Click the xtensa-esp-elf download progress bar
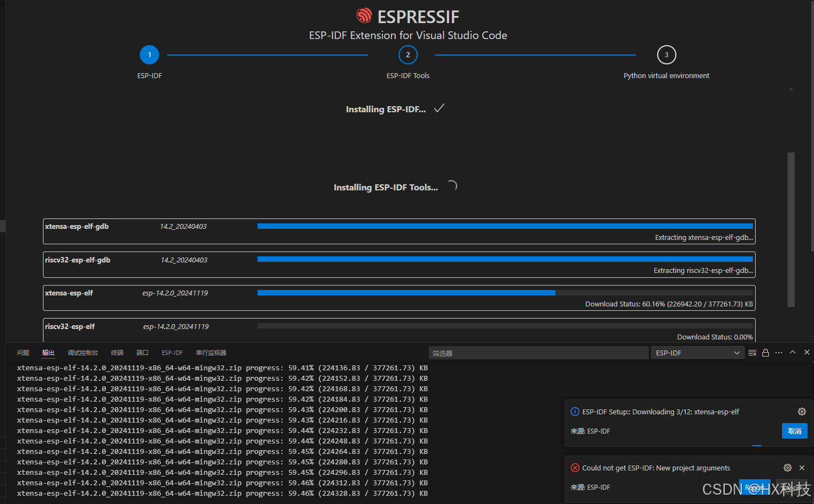The height and width of the screenshot is (504, 814). coord(505,293)
